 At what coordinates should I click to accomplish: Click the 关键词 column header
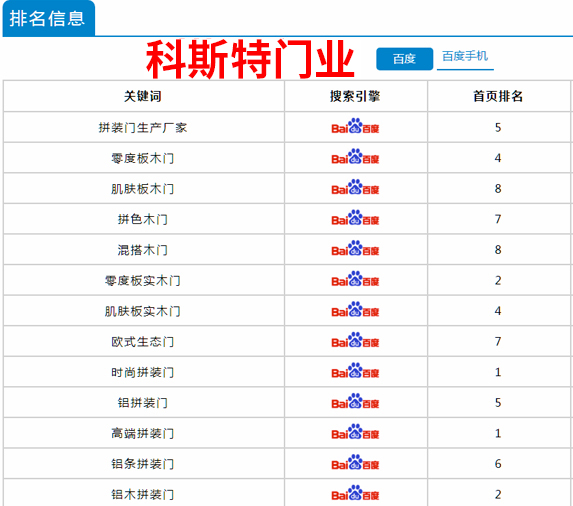point(143,96)
